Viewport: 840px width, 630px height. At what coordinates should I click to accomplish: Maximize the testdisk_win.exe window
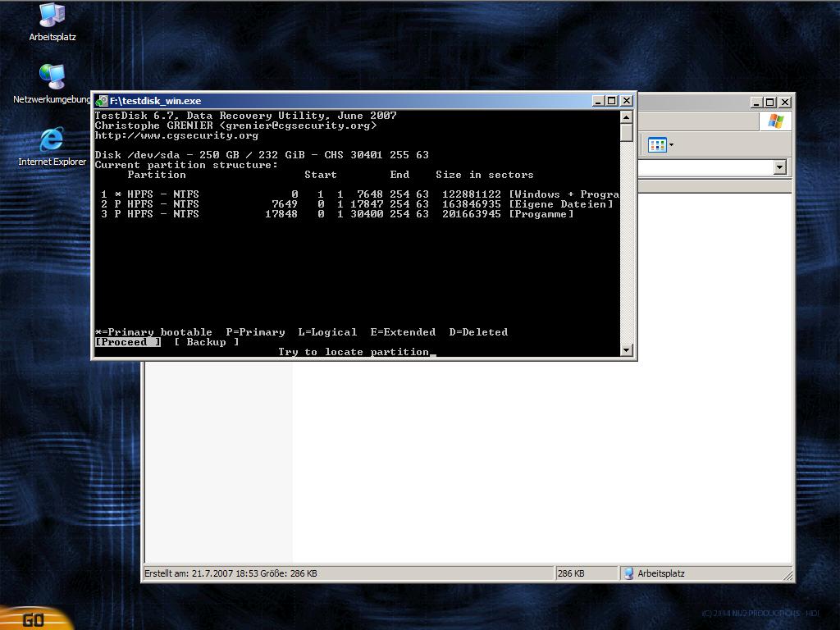tap(612, 101)
